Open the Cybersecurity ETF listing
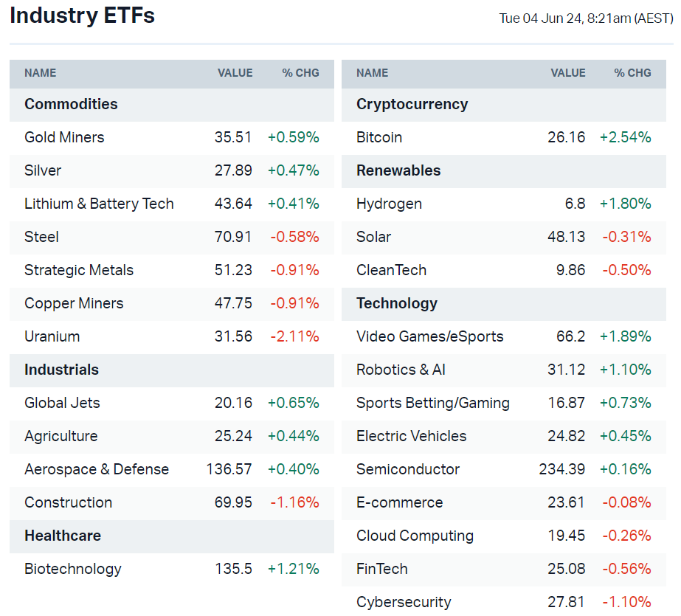 point(404,602)
